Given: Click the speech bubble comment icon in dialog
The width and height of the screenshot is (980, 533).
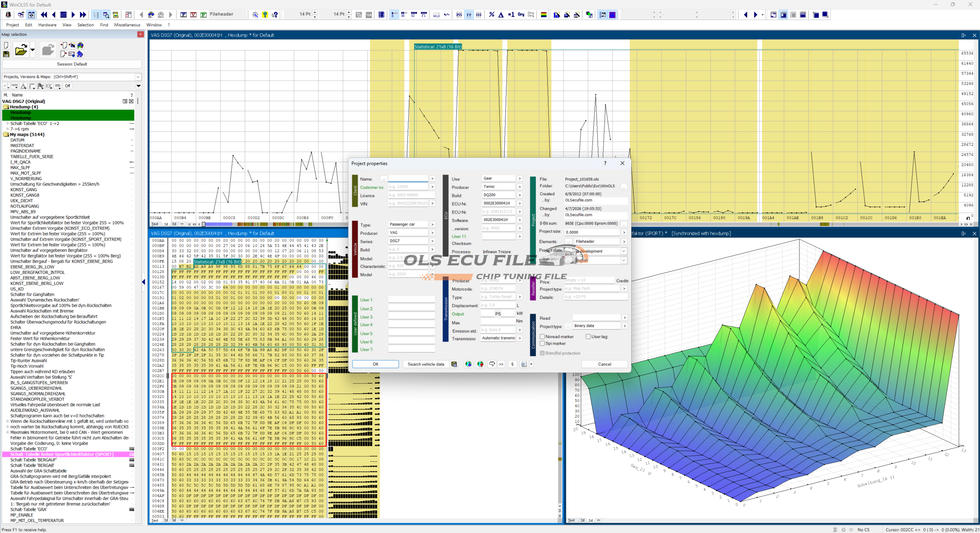Looking at the screenshot, I should (492, 364).
